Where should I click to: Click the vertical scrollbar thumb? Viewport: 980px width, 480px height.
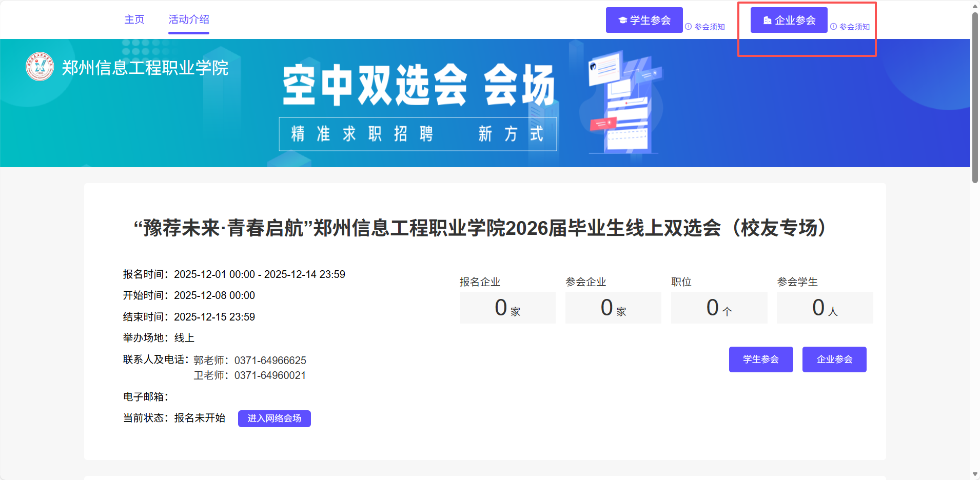point(975,97)
